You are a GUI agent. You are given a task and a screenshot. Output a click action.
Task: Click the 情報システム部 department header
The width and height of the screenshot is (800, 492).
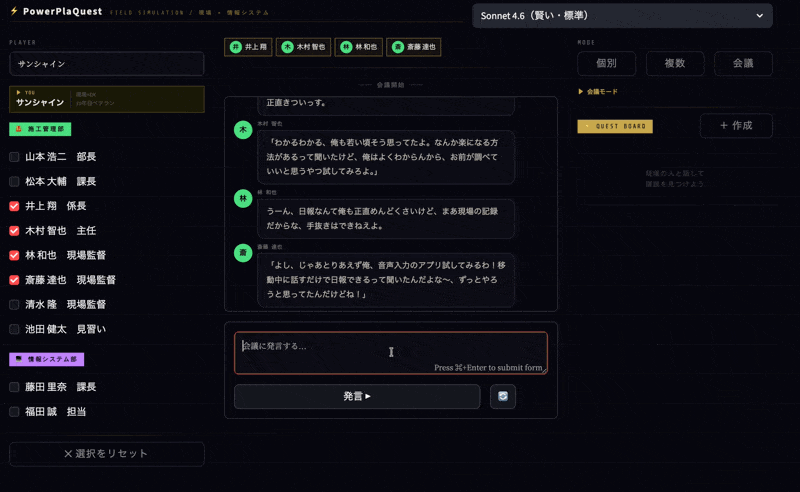point(46,359)
